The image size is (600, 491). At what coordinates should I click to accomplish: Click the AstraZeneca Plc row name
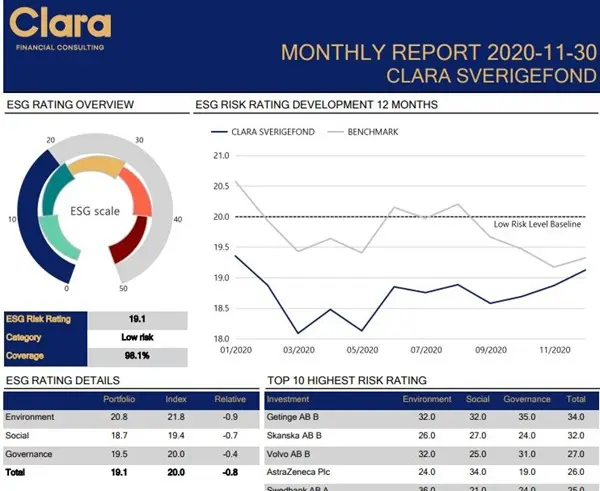click(298, 472)
